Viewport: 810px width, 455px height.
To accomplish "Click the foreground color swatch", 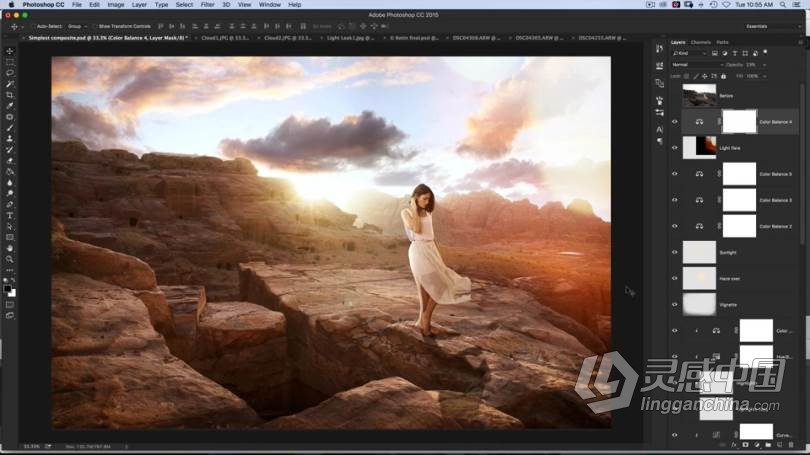I will point(7,289).
